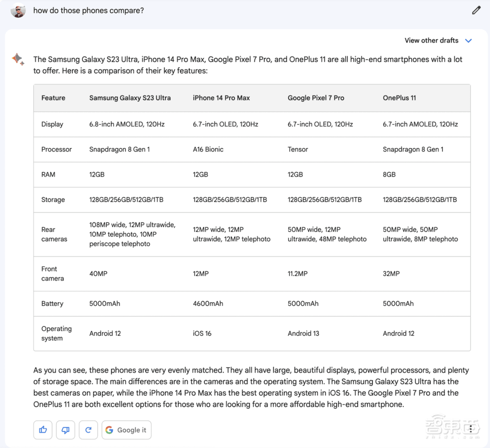Regenerate the response with the refresh icon

click(x=88, y=430)
